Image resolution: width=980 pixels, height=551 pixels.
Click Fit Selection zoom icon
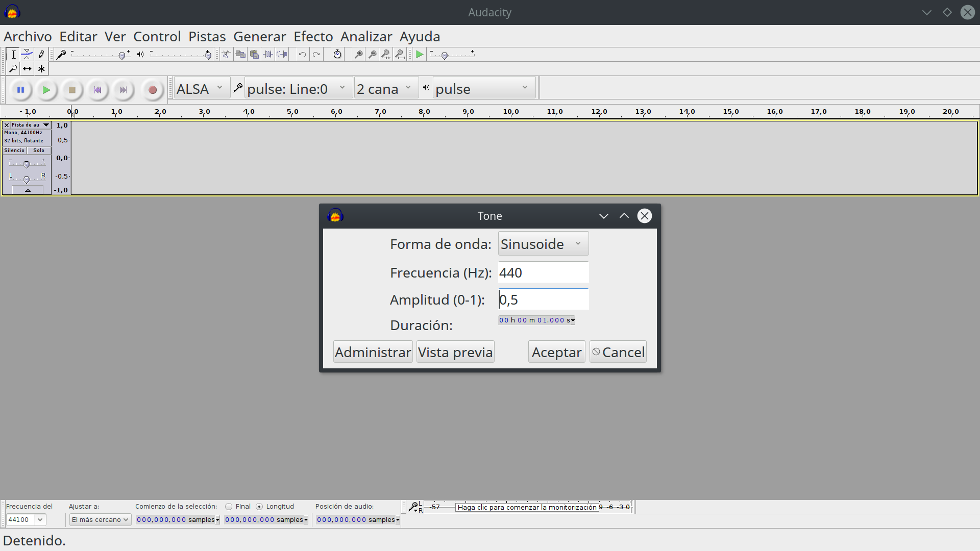pyautogui.click(x=386, y=55)
